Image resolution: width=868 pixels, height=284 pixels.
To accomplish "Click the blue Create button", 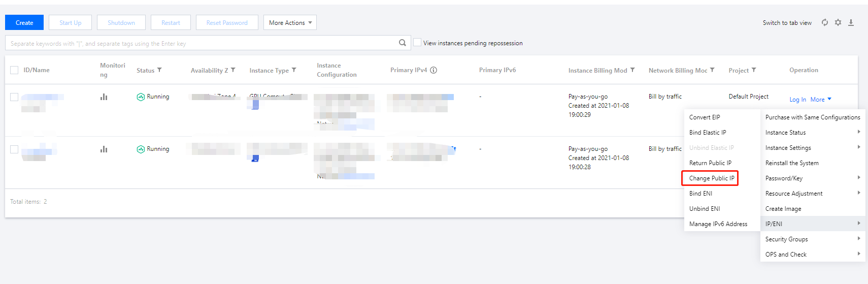I will coord(24,22).
